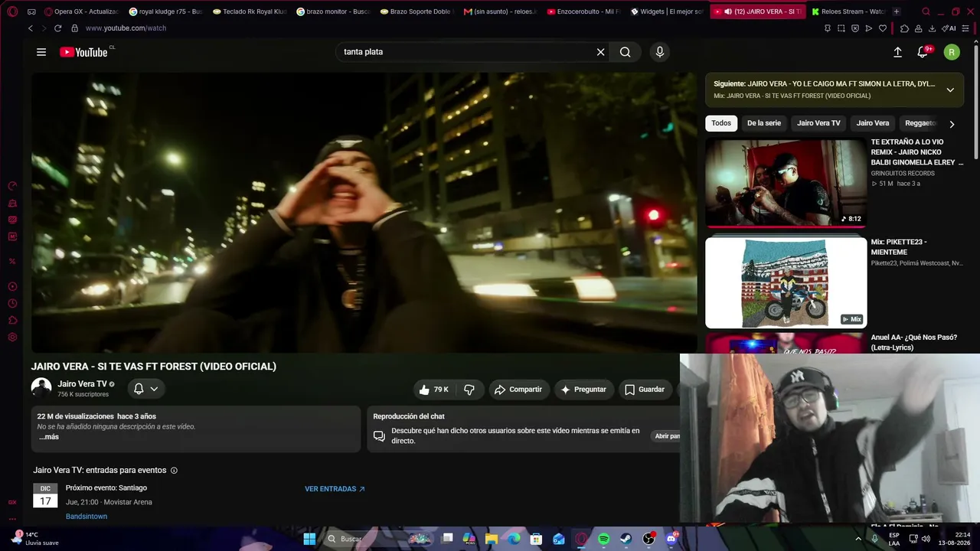Viewport: 980px width, 551px height.
Task: Submit search with the magnifier button
Action: pyautogui.click(x=626, y=52)
